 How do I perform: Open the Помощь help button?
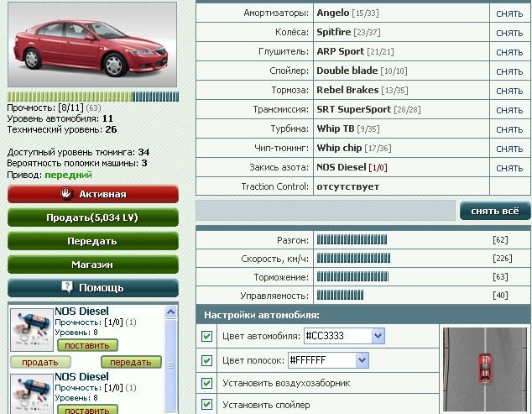pyautogui.click(x=93, y=288)
